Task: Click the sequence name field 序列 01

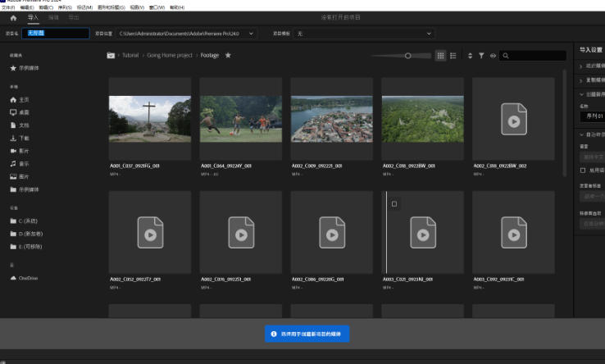Action: [592, 116]
